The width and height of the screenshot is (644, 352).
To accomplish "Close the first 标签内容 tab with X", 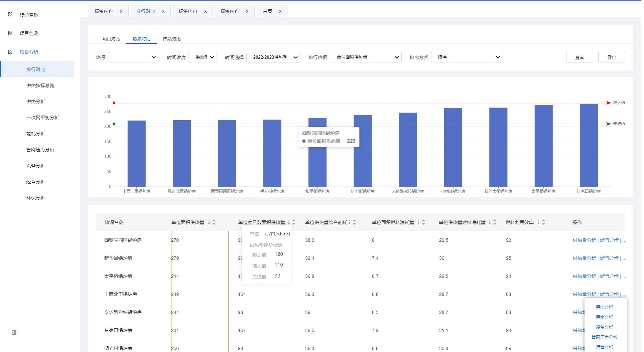I will pyautogui.click(x=121, y=11).
